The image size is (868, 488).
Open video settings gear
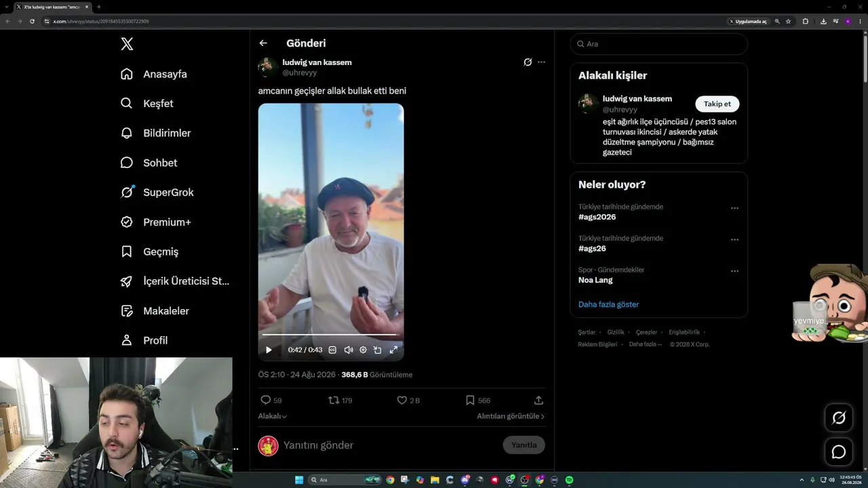363,350
